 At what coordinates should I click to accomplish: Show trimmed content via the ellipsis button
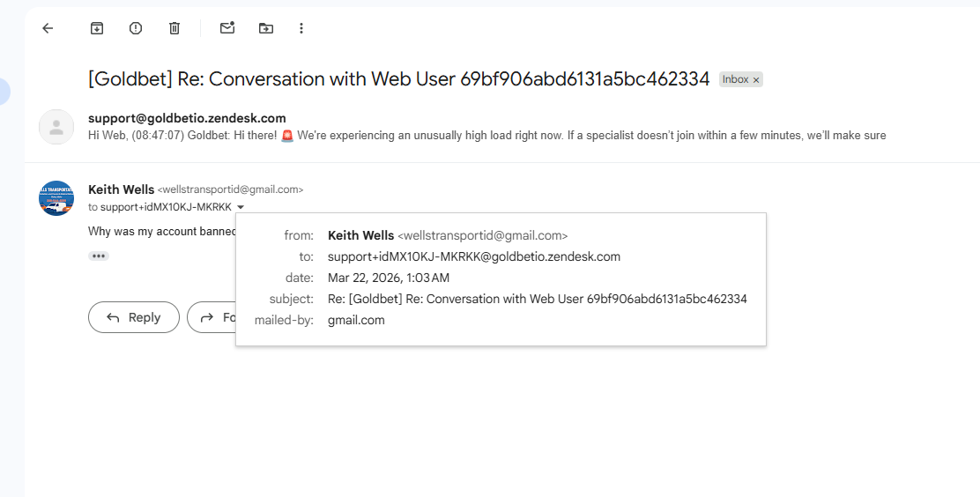click(x=99, y=256)
